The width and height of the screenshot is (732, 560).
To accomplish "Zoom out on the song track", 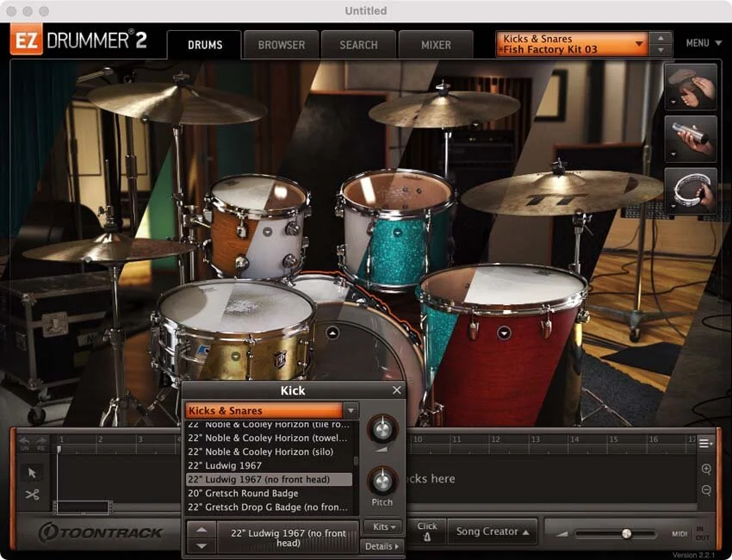I will pos(706,490).
